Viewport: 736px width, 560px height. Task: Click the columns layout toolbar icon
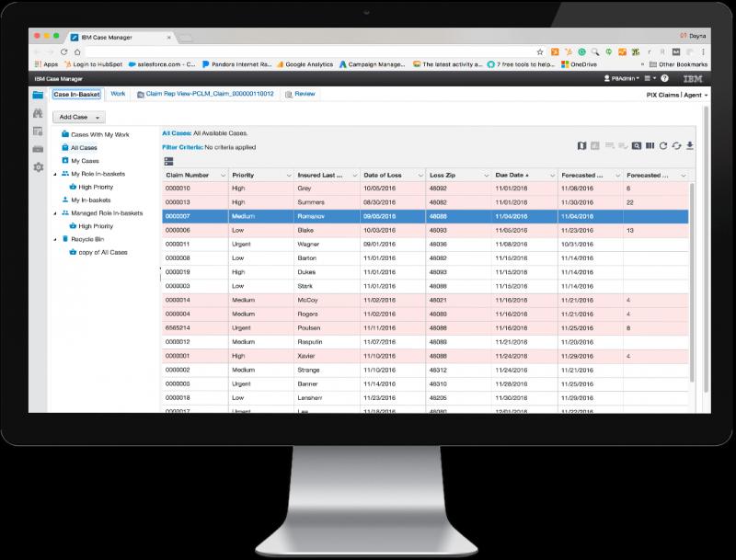click(x=650, y=146)
